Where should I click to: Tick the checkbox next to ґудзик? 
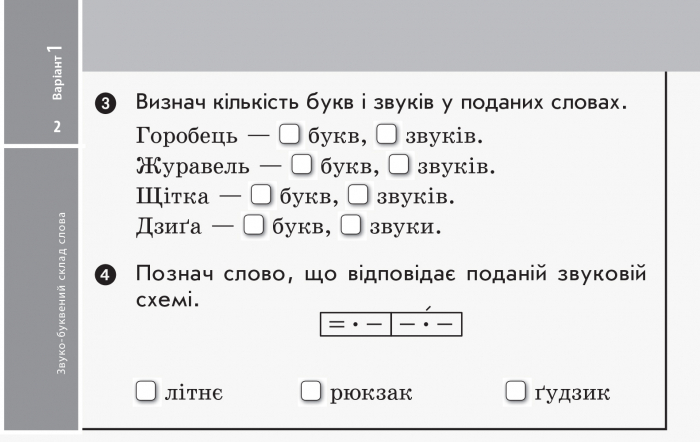point(516,391)
